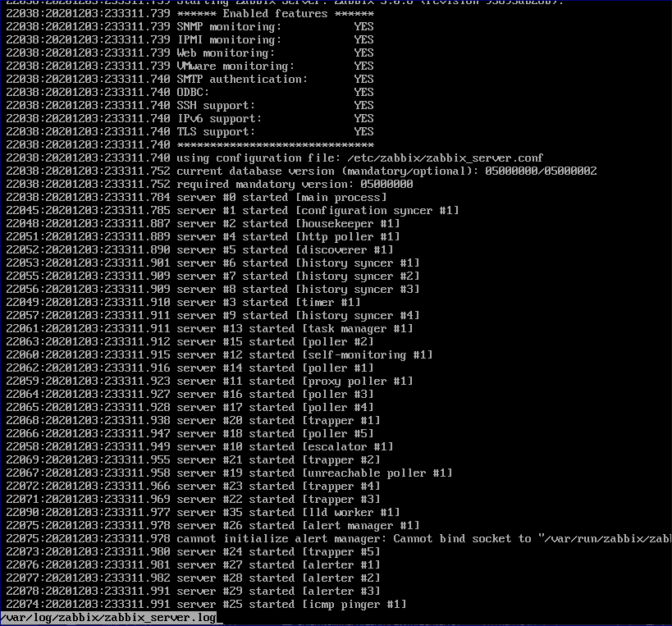Click the "task manager #1" log line

point(209,329)
